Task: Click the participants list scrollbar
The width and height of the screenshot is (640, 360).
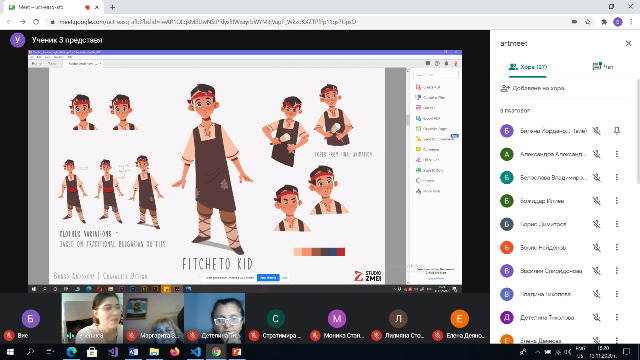Action: point(638,131)
